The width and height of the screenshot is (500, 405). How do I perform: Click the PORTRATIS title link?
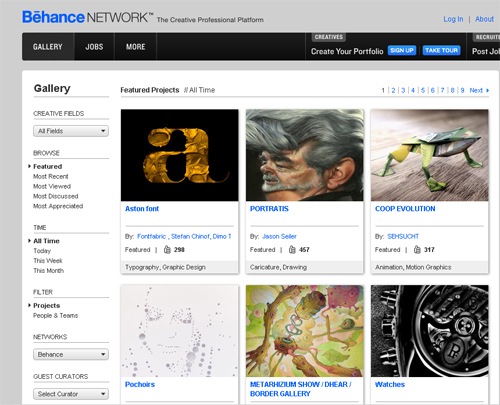pos(269,209)
